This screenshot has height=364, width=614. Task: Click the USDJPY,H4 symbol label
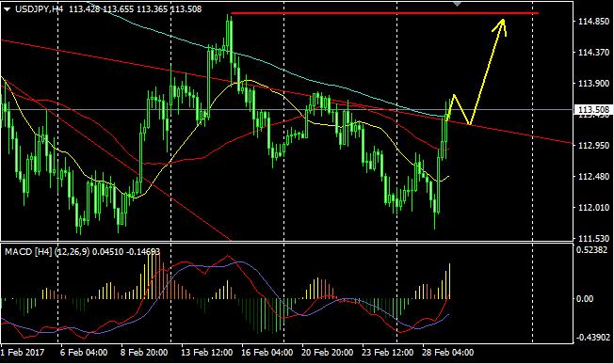[x=40, y=9]
